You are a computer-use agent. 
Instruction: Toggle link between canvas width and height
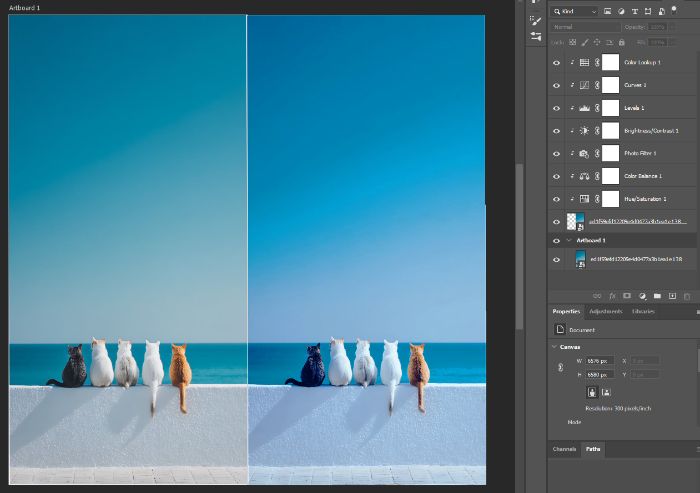(x=561, y=367)
